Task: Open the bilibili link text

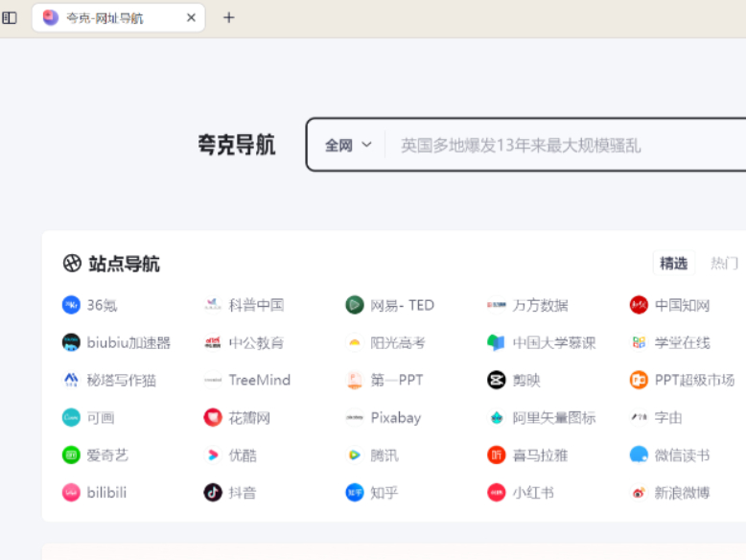Action: pos(107,493)
